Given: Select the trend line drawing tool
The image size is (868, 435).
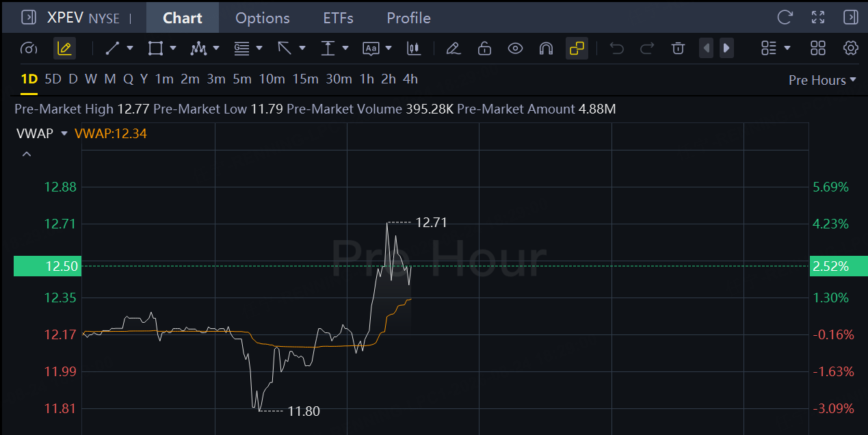Looking at the screenshot, I should (112, 48).
